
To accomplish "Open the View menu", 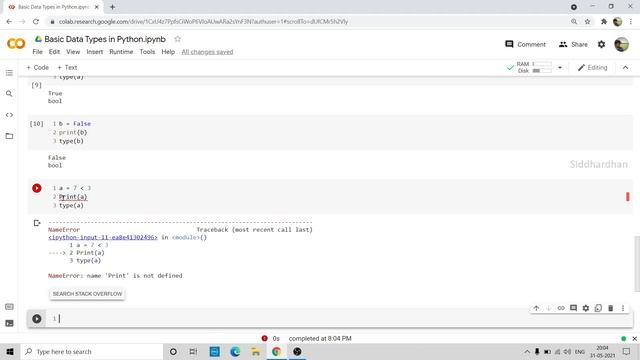I will tap(73, 52).
